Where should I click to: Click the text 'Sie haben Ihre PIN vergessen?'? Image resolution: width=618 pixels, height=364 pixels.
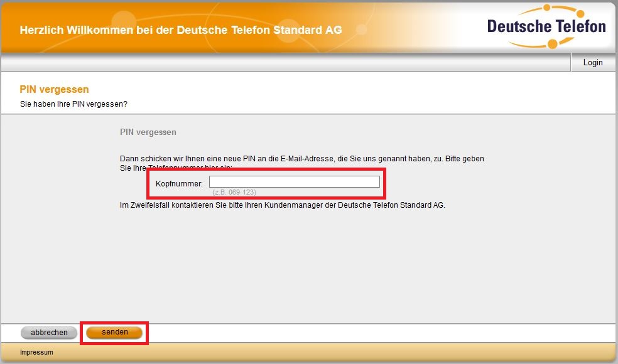pos(73,104)
